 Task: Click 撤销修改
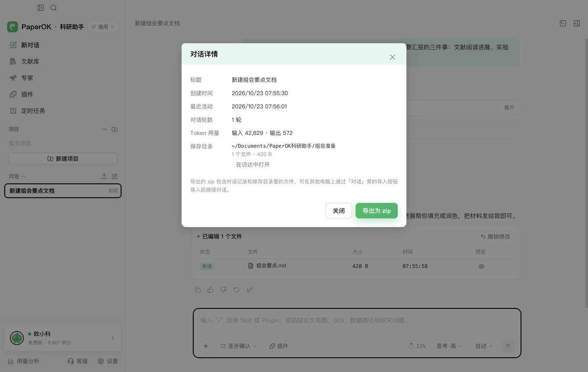point(495,237)
